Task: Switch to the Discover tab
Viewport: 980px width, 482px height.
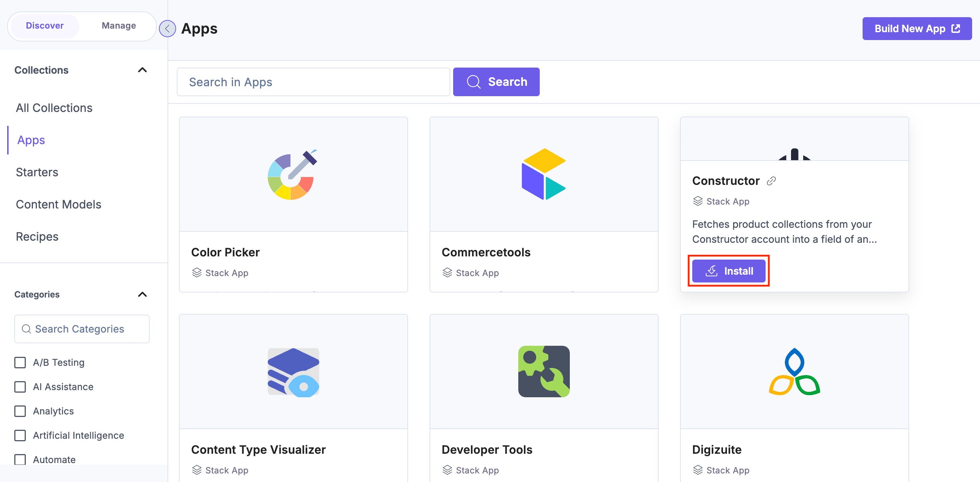Action: [x=44, y=26]
